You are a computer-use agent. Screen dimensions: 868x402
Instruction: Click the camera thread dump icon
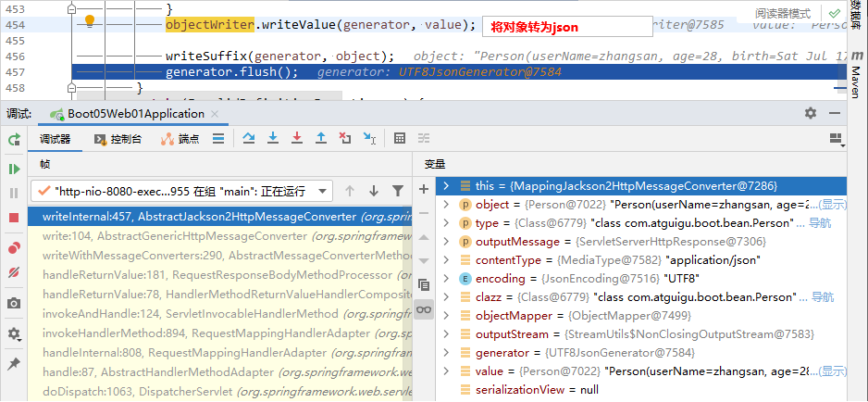pyautogui.click(x=14, y=303)
